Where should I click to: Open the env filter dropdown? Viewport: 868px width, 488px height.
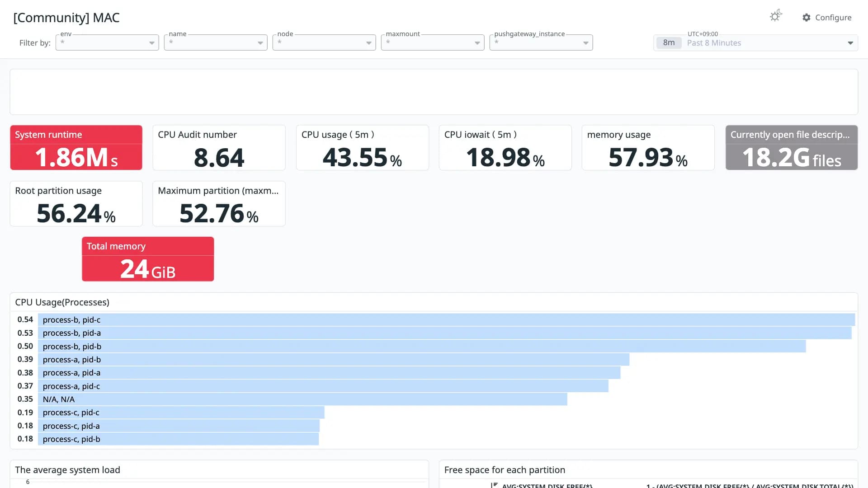pyautogui.click(x=107, y=42)
